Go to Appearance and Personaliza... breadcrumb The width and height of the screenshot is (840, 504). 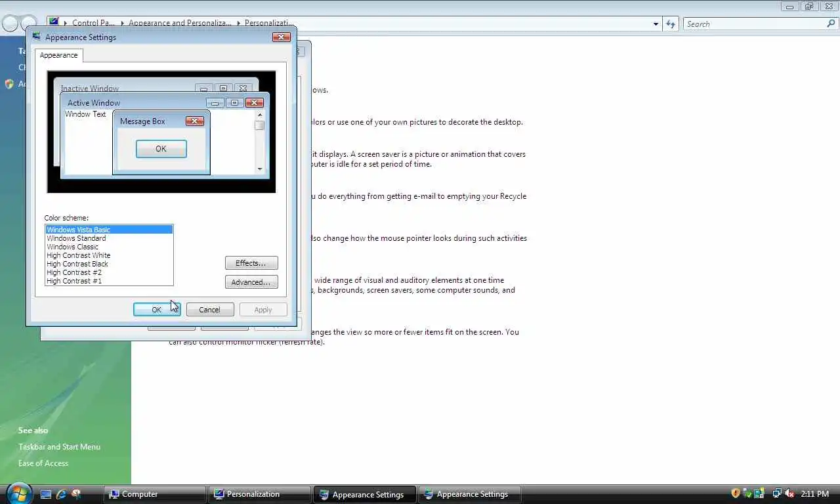[x=180, y=23]
